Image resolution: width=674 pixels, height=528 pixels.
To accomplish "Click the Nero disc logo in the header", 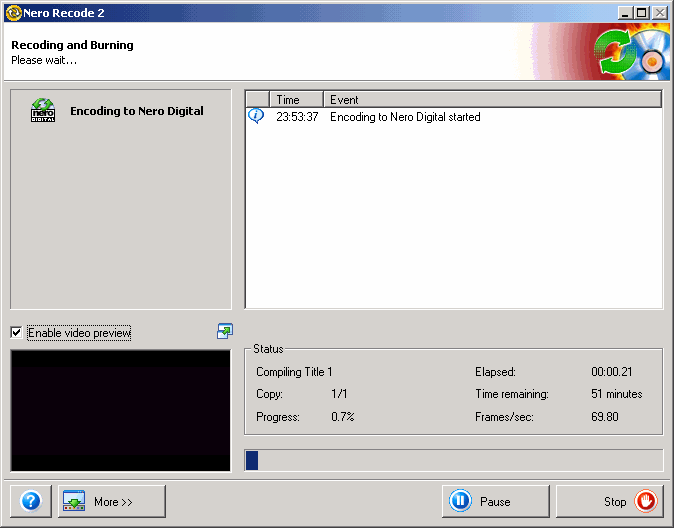I will click(631, 54).
